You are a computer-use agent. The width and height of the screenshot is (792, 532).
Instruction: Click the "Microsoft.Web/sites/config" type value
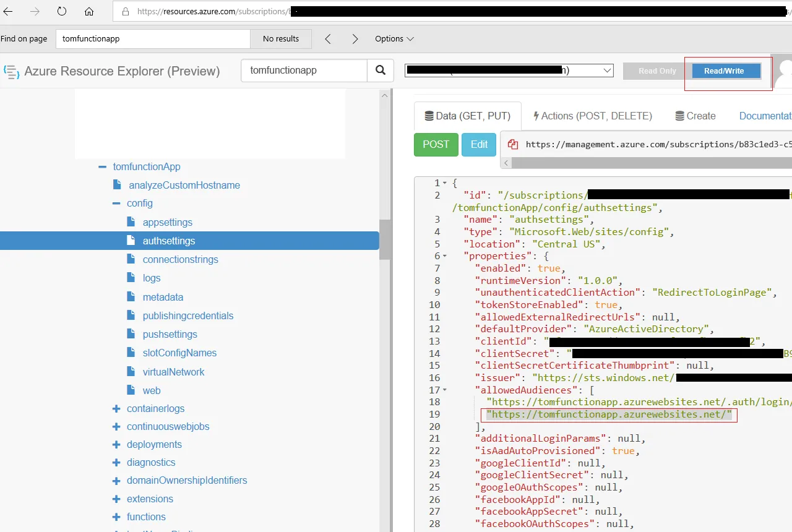coord(590,232)
